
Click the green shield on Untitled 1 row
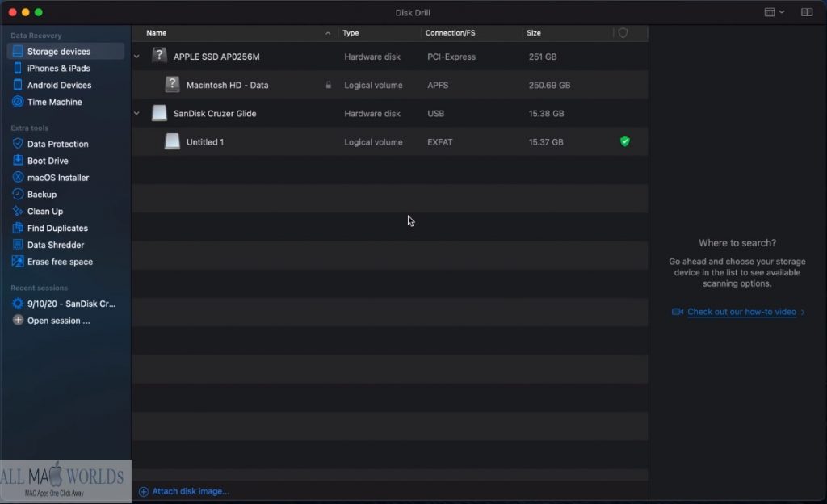(x=624, y=141)
